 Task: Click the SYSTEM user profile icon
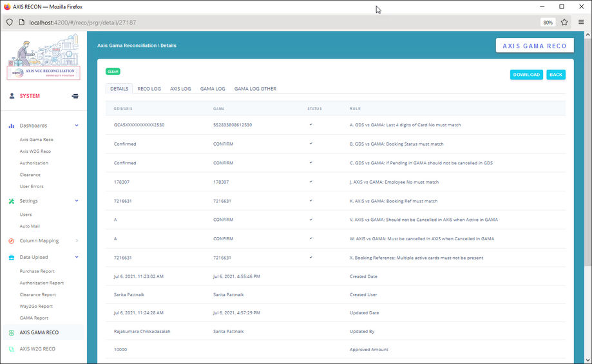point(12,96)
